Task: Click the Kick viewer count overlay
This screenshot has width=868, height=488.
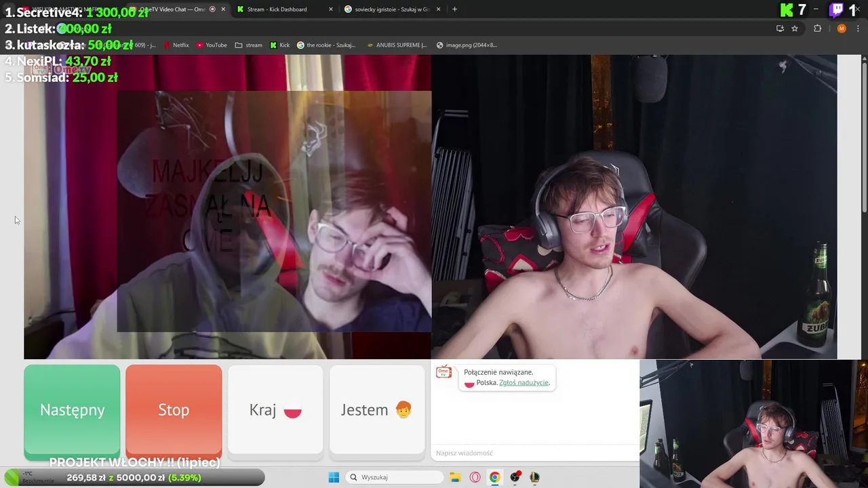Action: tap(793, 9)
